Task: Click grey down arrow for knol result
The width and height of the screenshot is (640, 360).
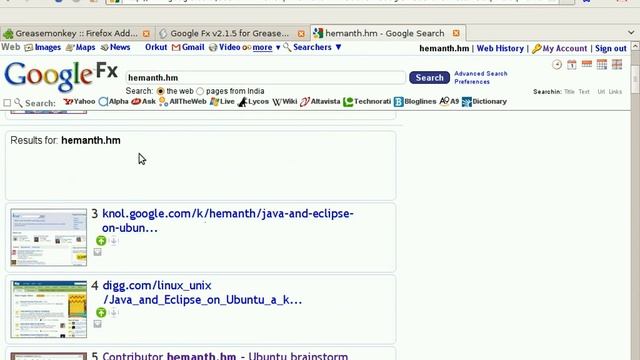Action: tap(114, 241)
